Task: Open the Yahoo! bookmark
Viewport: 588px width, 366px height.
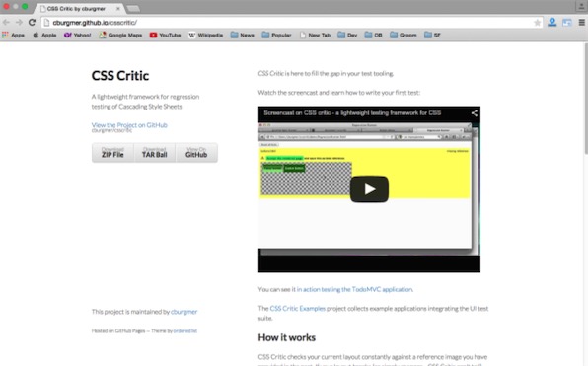Action: pyautogui.click(x=78, y=35)
